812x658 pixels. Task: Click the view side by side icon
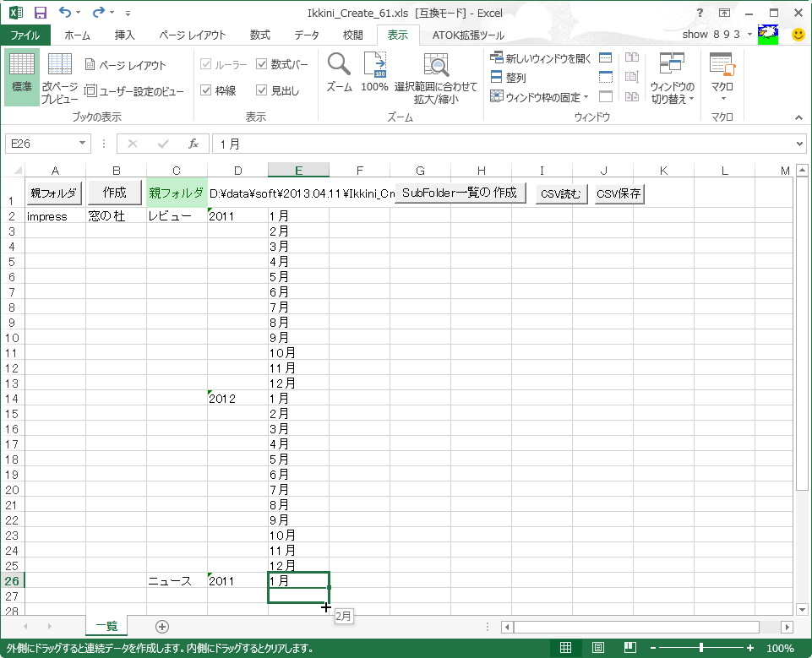point(632,57)
